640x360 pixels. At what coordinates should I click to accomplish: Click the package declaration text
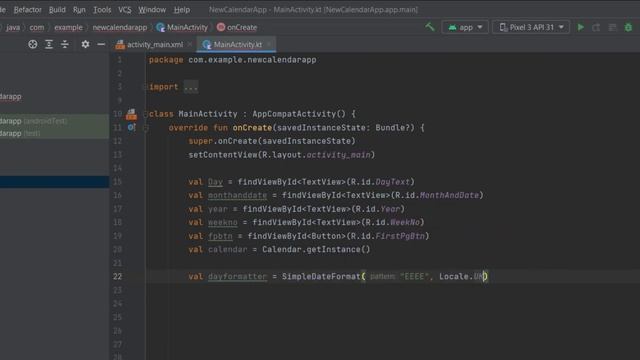tap(232, 60)
